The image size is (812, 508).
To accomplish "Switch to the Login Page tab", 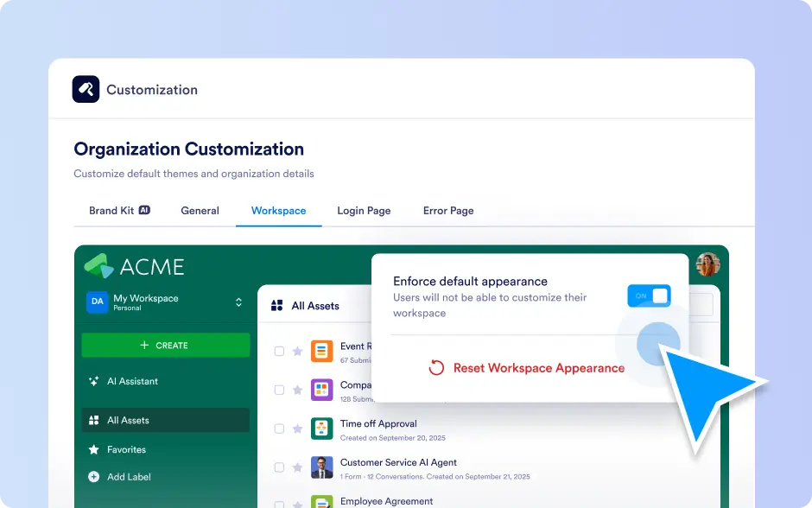I will click(364, 211).
